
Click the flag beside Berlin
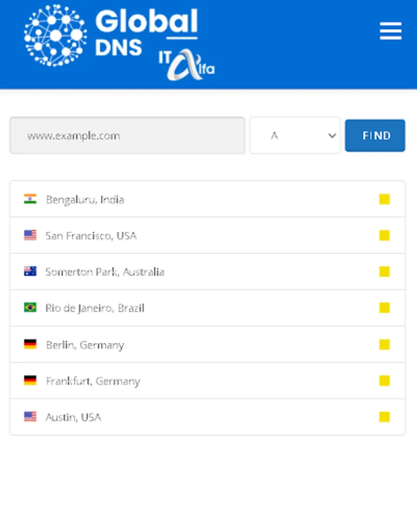[x=30, y=344]
